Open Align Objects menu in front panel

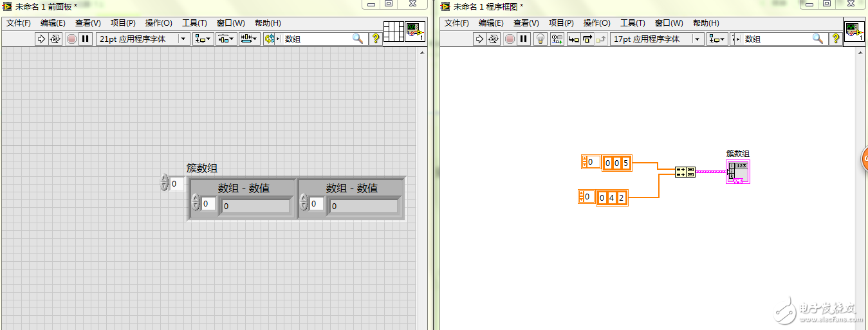click(204, 39)
